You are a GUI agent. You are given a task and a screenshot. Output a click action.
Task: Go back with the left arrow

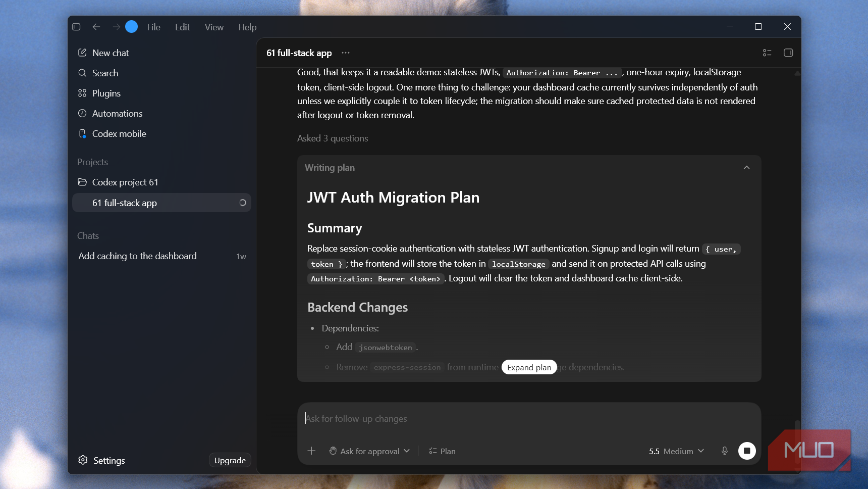(96, 27)
